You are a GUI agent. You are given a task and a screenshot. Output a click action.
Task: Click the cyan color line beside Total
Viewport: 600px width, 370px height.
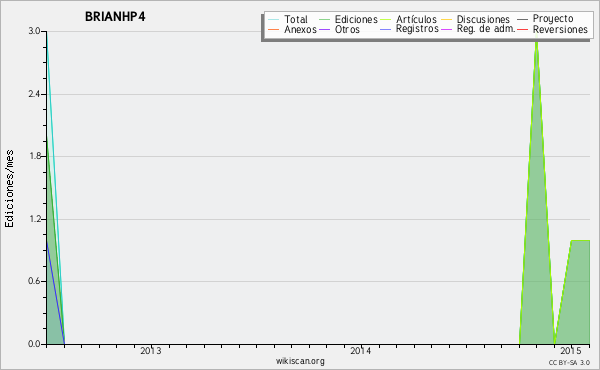pos(273,20)
